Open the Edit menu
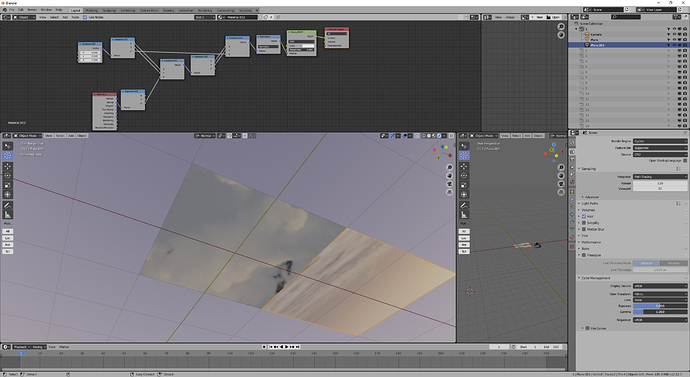The height and width of the screenshot is (377, 690). pyautogui.click(x=21, y=10)
